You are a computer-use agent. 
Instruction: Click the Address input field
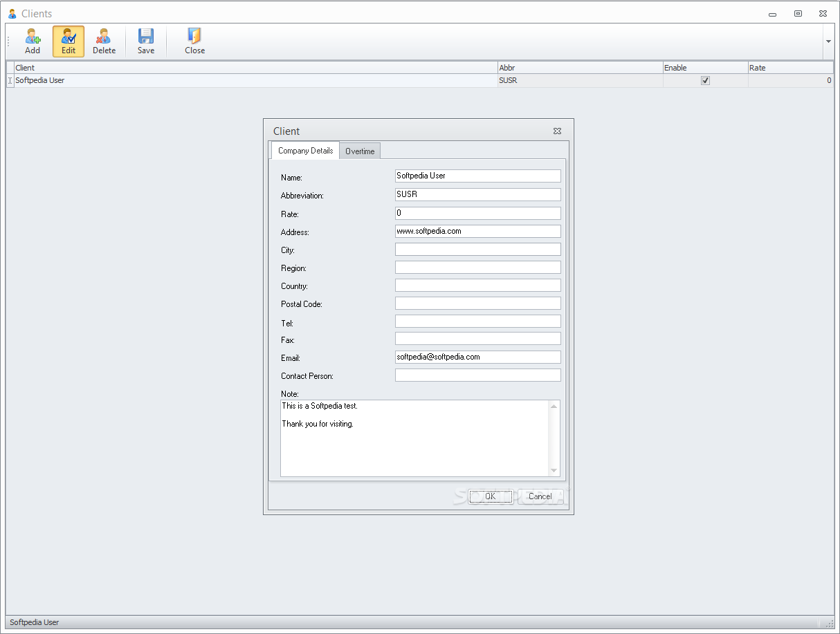(x=478, y=231)
